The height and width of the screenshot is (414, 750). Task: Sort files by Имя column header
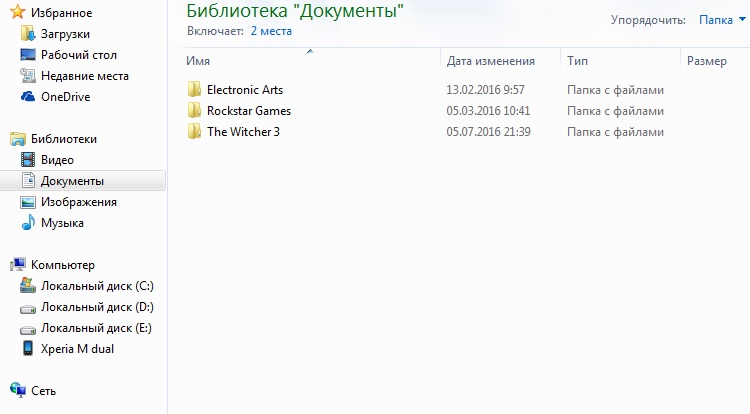coord(198,61)
